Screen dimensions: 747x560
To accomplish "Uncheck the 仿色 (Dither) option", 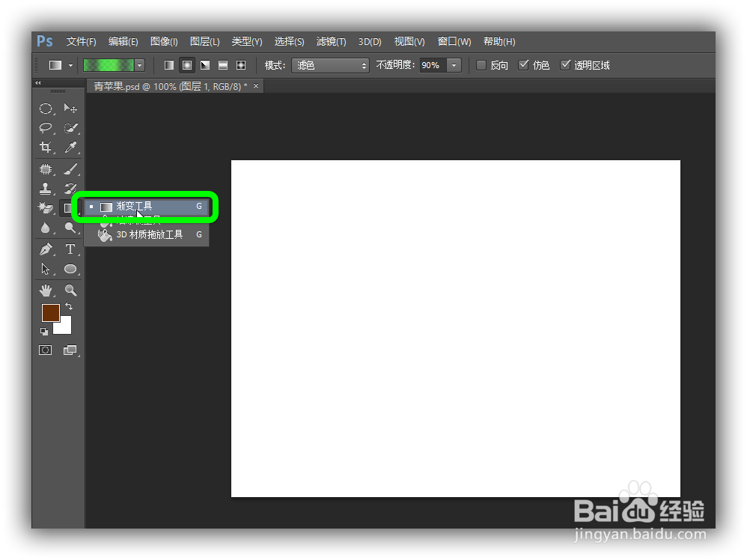I will click(x=522, y=65).
